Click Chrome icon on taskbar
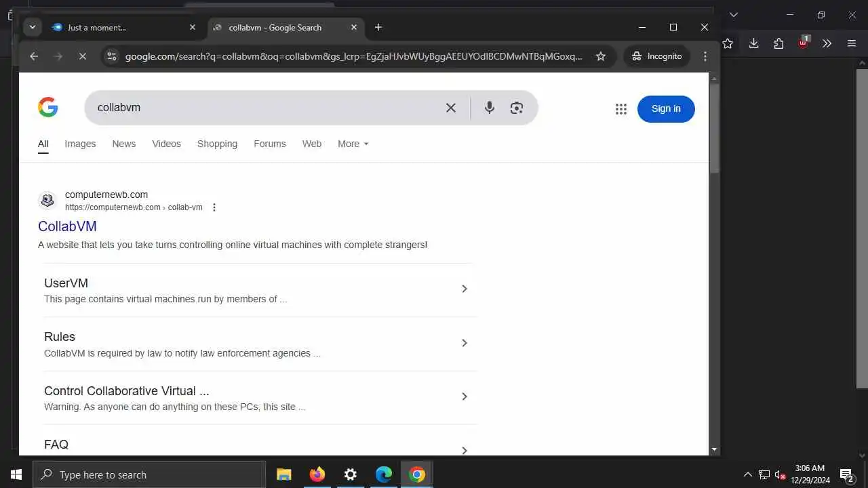This screenshot has height=488, width=868. [x=417, y=474]
